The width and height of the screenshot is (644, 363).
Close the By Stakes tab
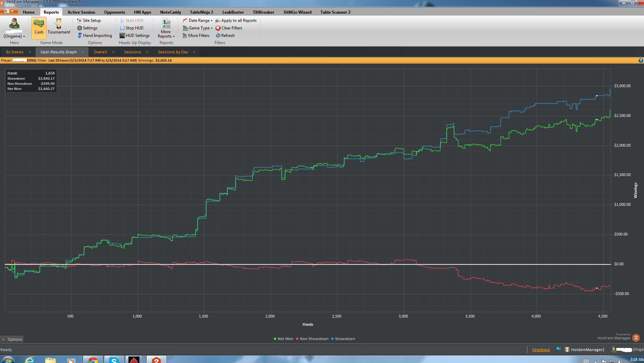click(x=30, y=52)
